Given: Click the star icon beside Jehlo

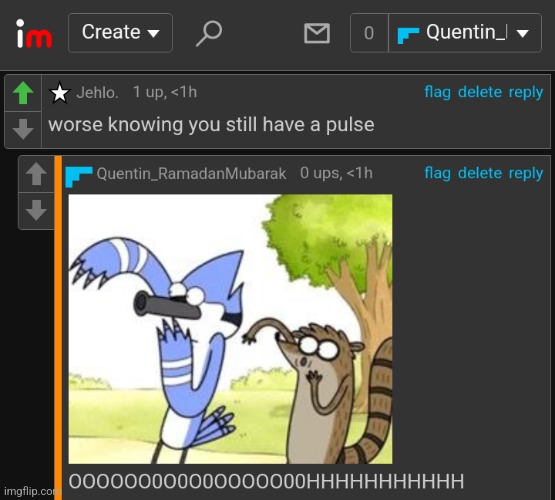Looking at the screenshot, I should pos(59,93).
